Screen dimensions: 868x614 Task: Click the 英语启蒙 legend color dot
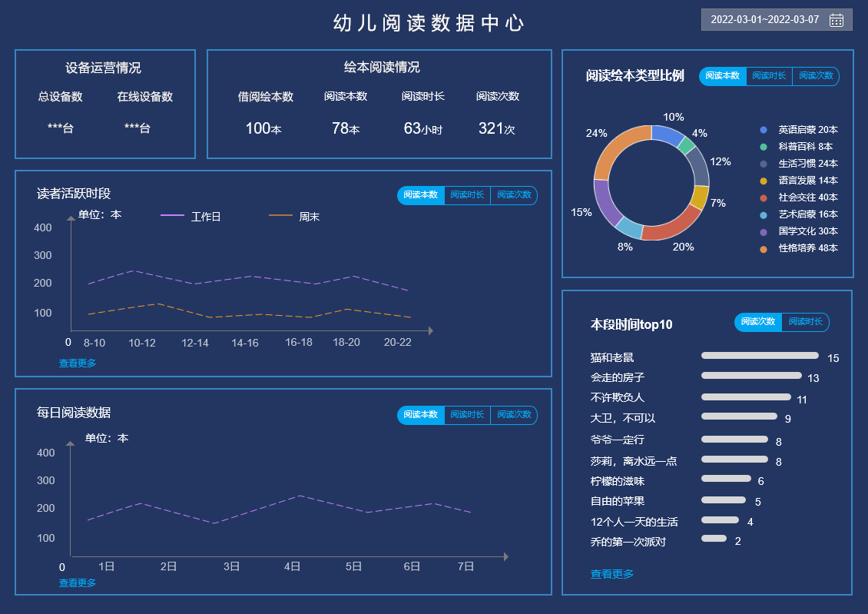(763, 130)
